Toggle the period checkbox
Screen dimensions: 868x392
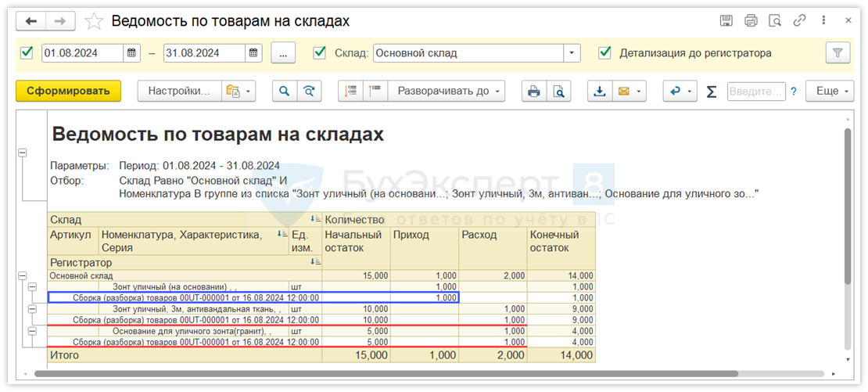(27, 53)
